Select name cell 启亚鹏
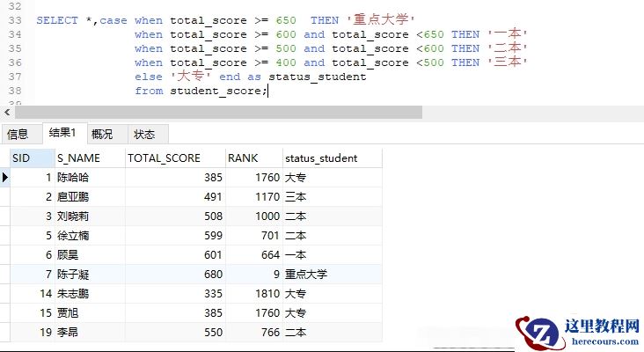This screenshot has width=644, height=352. coord(90,197)
